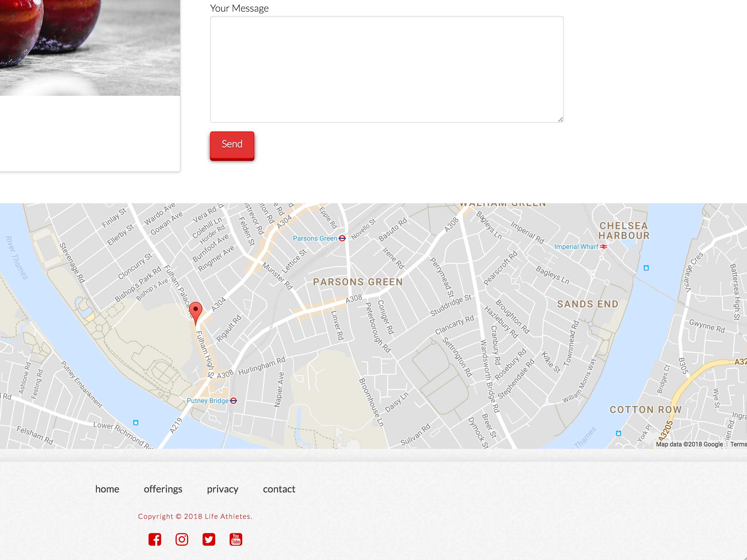Open the offerings footer link
The width and height of the screenshot is (747, 560).
coord(163,489)
